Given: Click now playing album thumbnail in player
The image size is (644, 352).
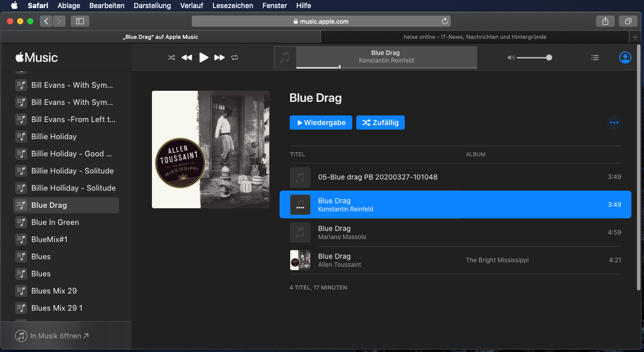Looking at the screenshot, I should [285, 57].
